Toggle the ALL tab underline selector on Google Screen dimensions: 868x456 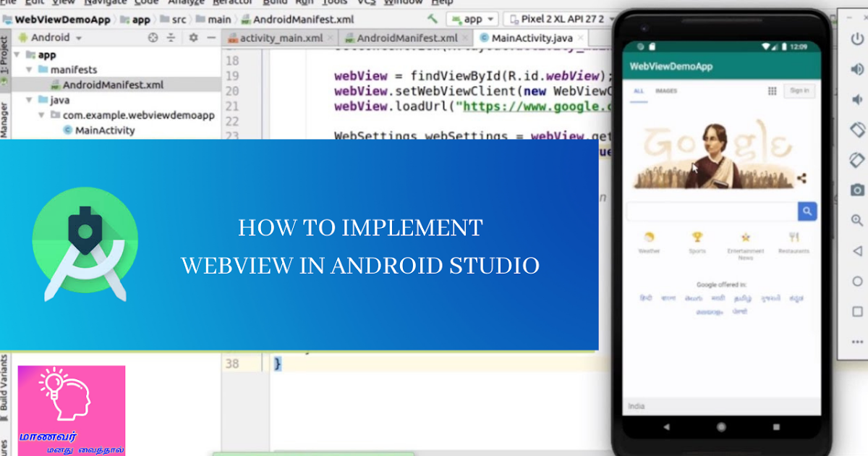[x=639, y=101]
